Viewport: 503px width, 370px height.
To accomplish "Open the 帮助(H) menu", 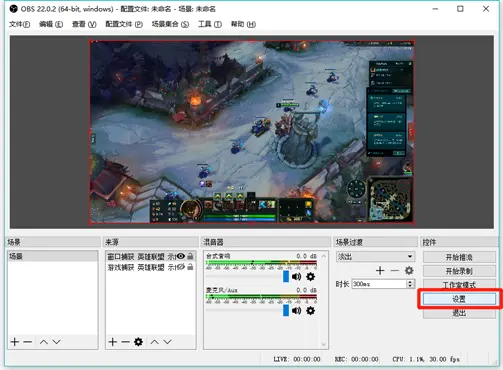I will [x=243, y=24].
